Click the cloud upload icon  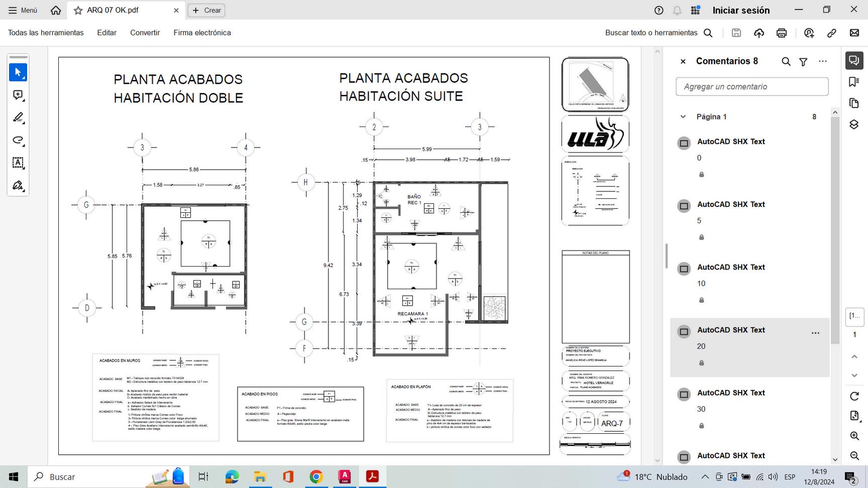[x=758, y=33]
